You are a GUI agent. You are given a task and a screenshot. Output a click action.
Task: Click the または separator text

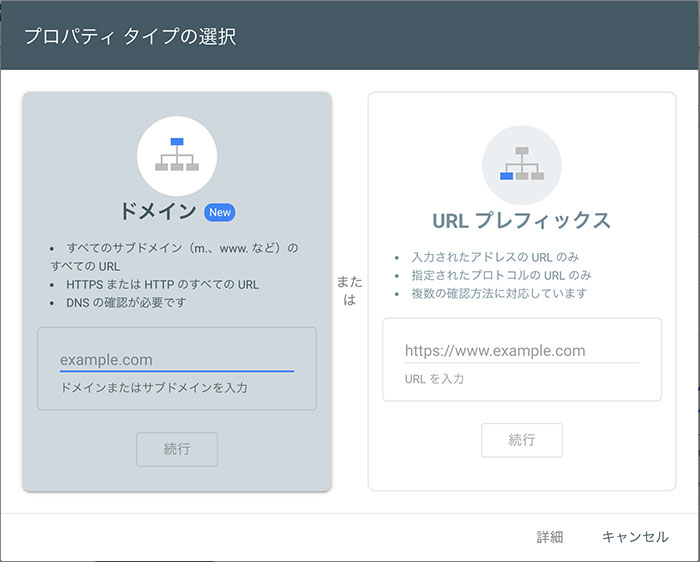point(349,291)
